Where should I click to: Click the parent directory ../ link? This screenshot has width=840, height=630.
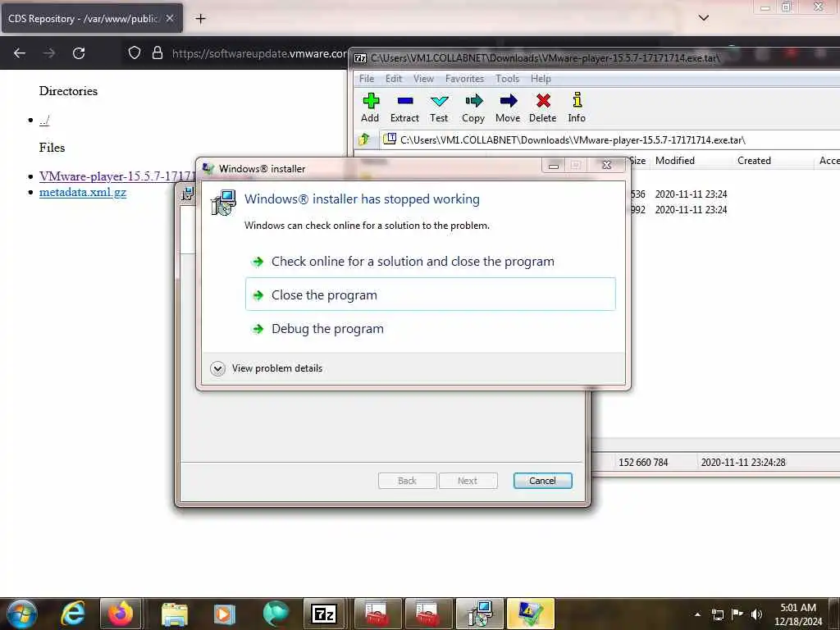coord(44,120)
